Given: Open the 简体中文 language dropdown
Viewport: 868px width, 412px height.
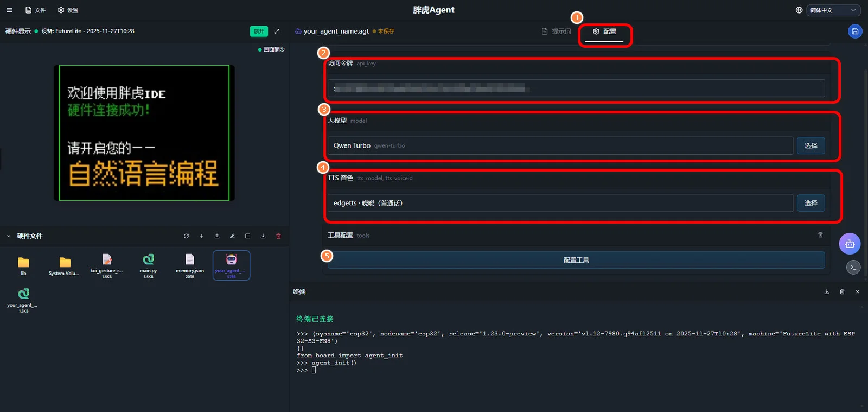Looking at the screenshot, I should click(x=833, y=10).
